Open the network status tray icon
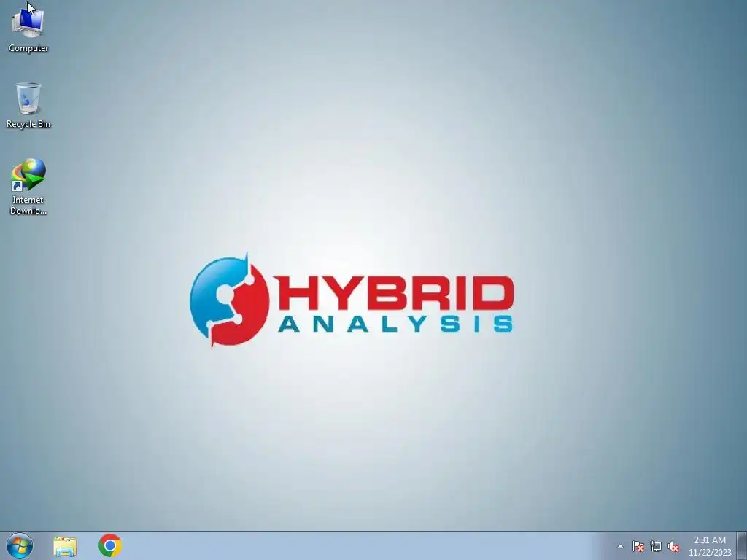The height and width of the screenshot is (560, 747). point(656,547)
